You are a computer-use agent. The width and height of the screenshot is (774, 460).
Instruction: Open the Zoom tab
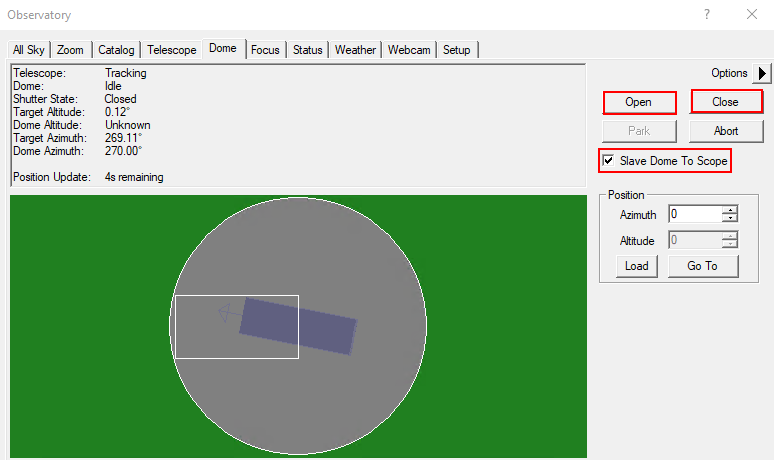[71, 50]
